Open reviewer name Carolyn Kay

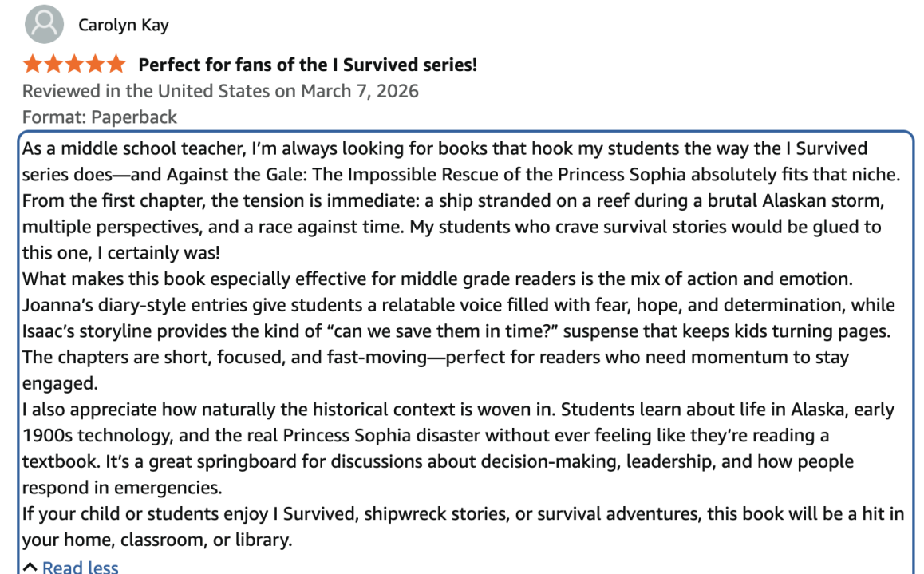click(x=124, y=26)
